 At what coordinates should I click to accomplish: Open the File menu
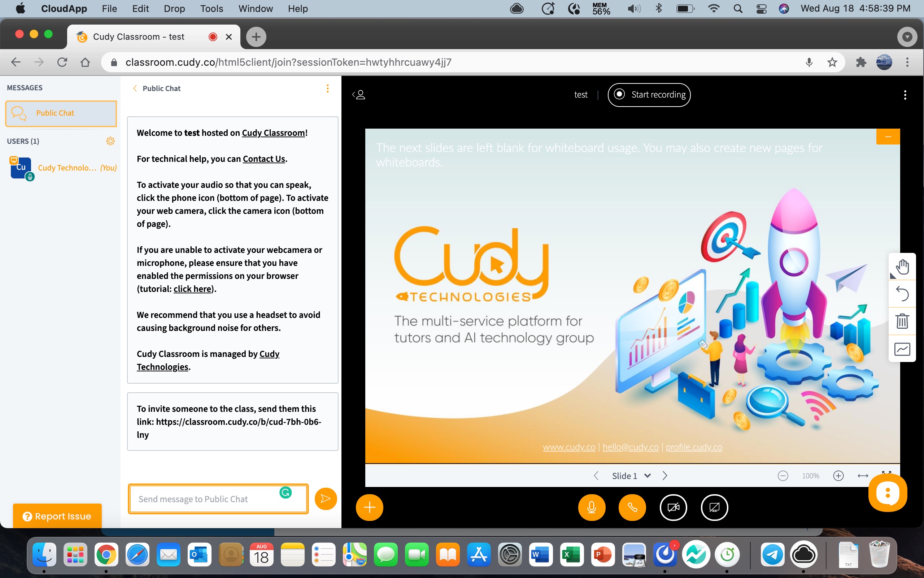tap(109, 8)
